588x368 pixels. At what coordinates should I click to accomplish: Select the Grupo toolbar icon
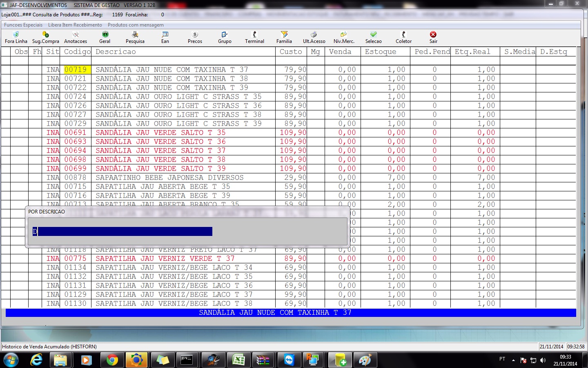pos(225,35)
